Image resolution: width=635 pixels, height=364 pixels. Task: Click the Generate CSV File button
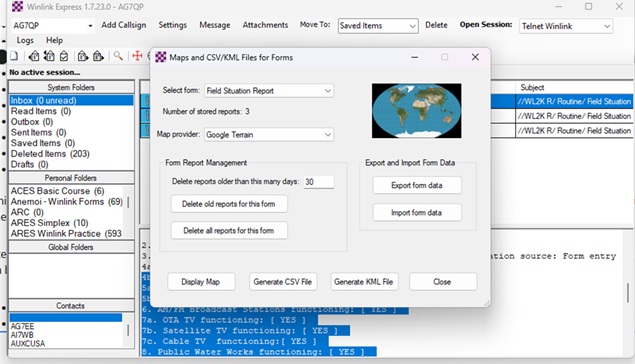[x=283, y=282]
